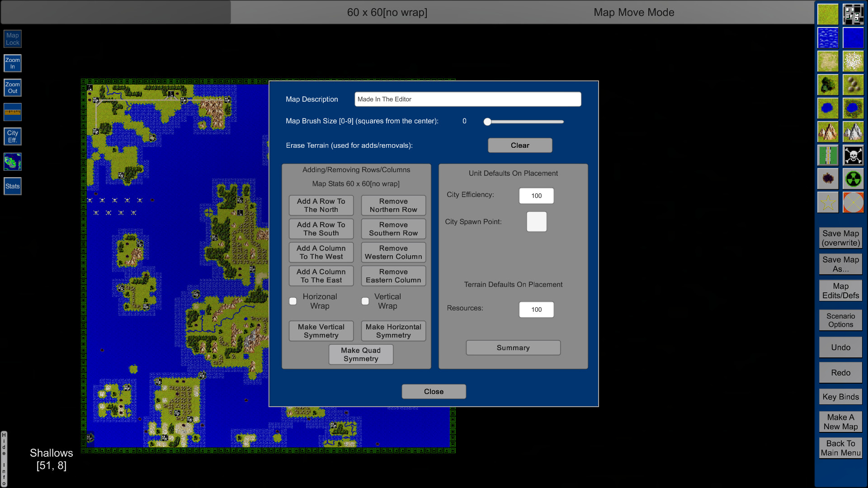Open Scenario Options
Viewport: 868px width, 488px height.
tap(840, 320)
